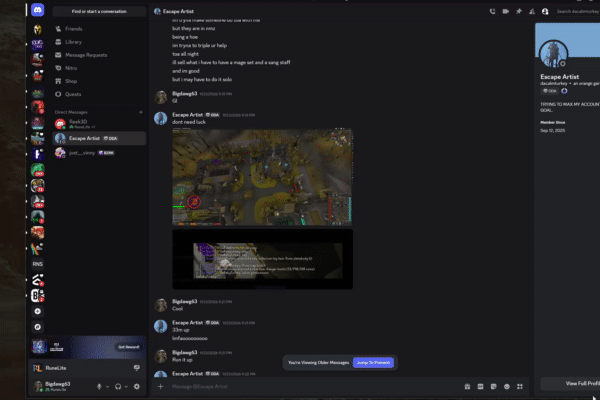600x400 pixels.
Task: Click the 'Run it up' message
Action: [x=182, y=360]
